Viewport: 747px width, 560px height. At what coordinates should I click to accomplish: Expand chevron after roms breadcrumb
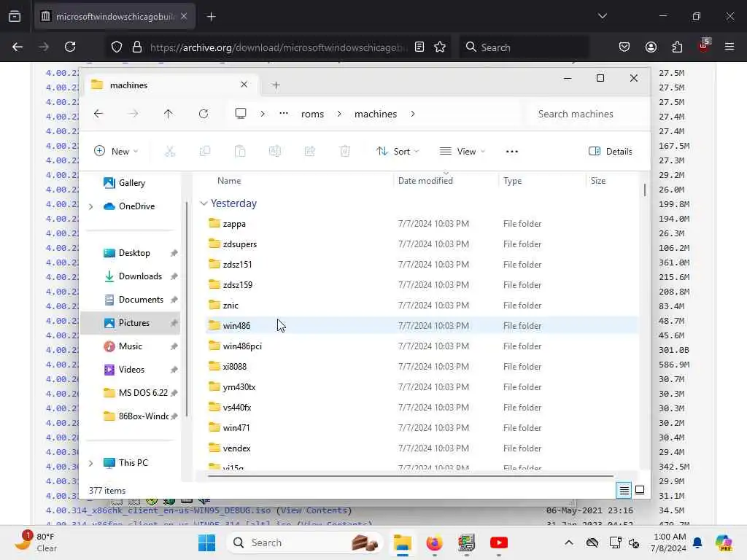[x=339, y=114]
